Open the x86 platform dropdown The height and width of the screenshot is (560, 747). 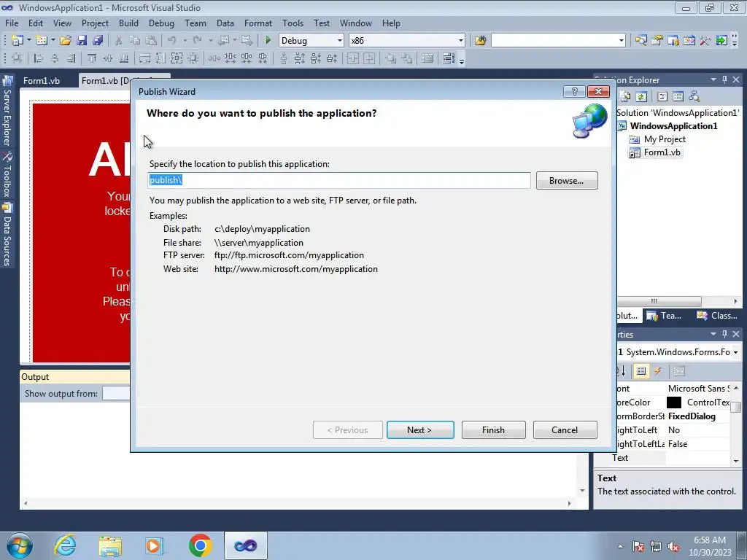coord(461,41)
